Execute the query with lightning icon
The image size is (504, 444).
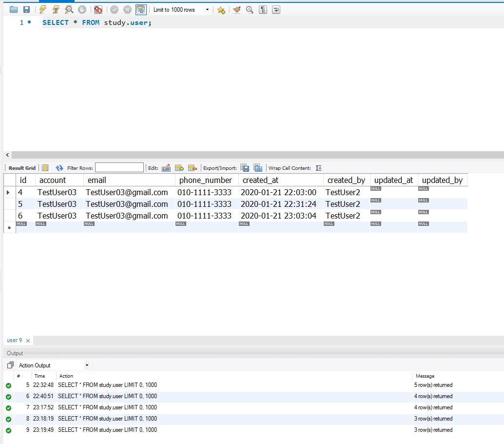43,10
